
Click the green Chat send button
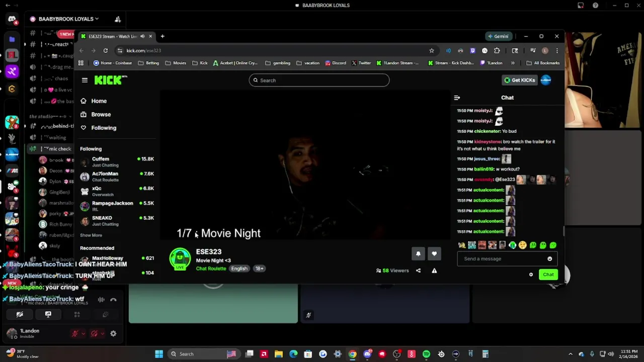(x=548, y=275)
